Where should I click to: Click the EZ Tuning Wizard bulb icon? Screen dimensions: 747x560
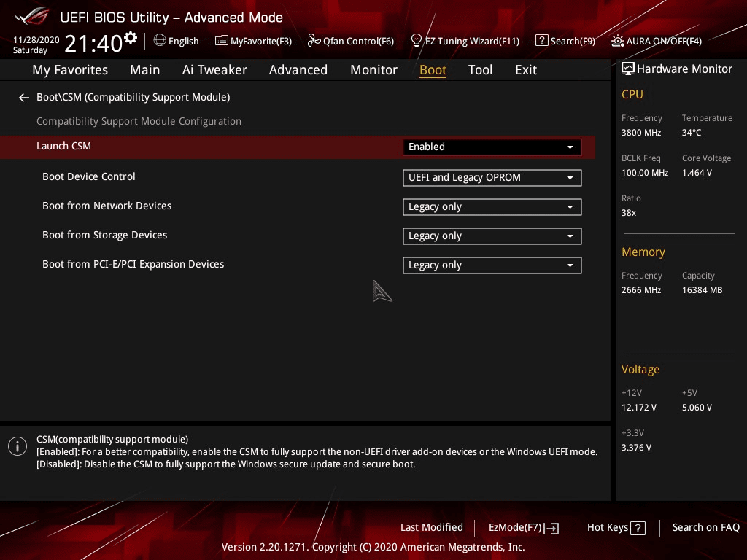pos(416,41)
